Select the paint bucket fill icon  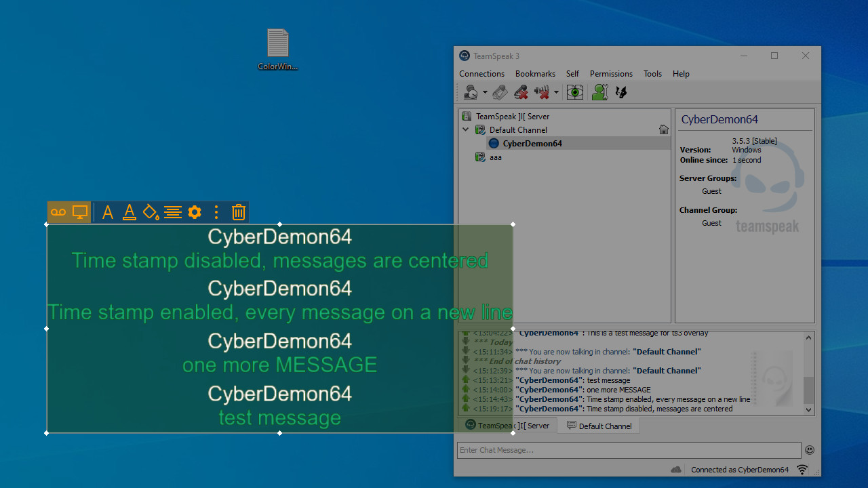pos(151,212)
